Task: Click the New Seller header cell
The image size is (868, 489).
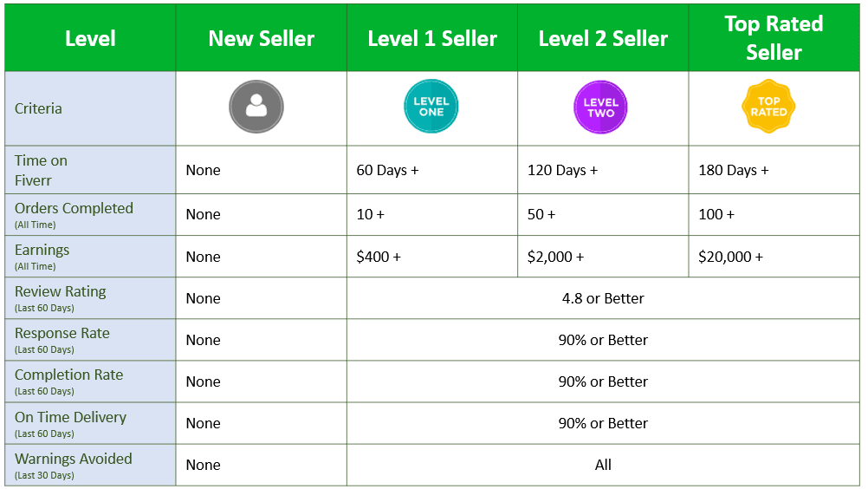Action: point(262,39)
